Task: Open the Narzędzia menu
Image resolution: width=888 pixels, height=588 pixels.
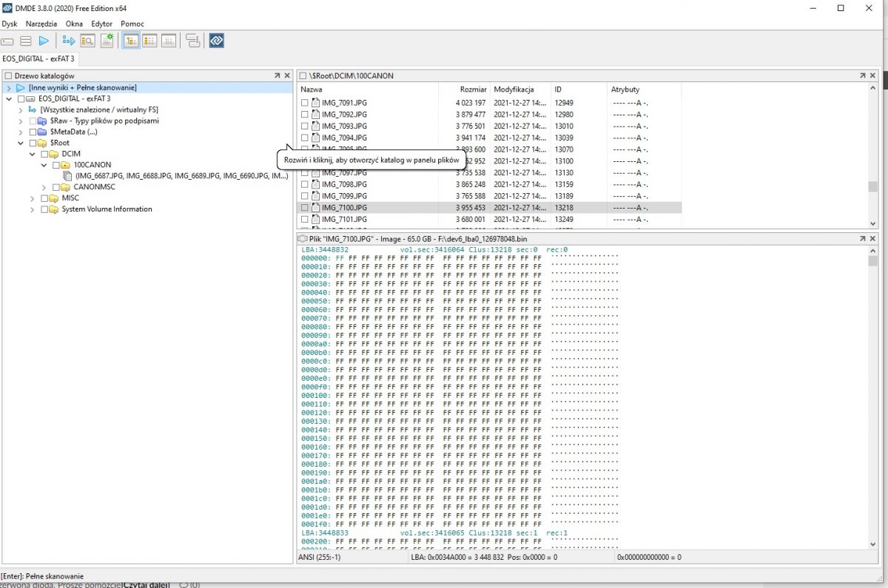Action: (41, 24)
